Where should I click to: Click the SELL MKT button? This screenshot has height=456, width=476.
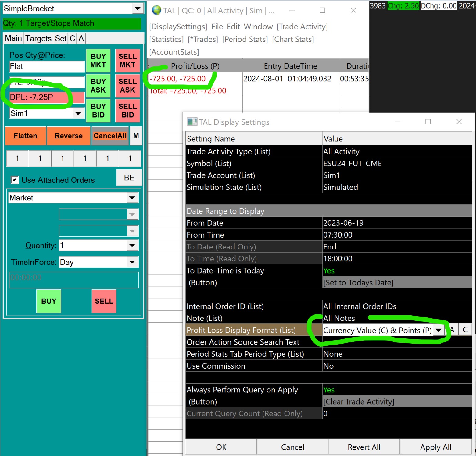tap(128, 61)
